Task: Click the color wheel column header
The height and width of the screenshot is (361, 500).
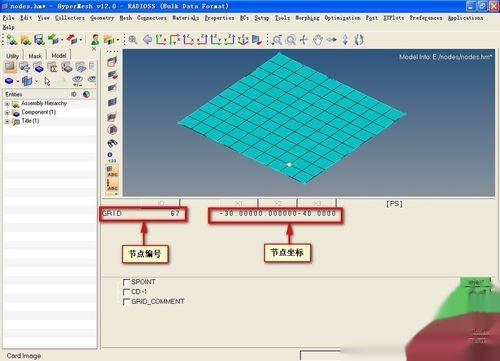Action: click(x=87, y=95)
